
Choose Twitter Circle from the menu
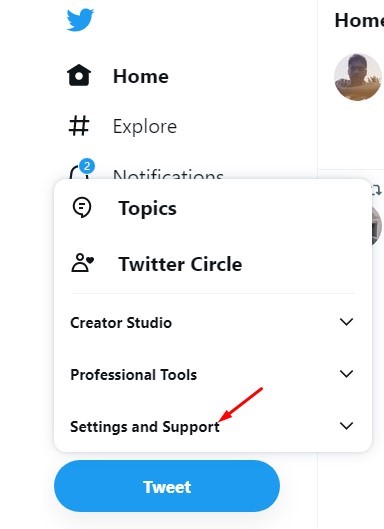coord(180,264)
